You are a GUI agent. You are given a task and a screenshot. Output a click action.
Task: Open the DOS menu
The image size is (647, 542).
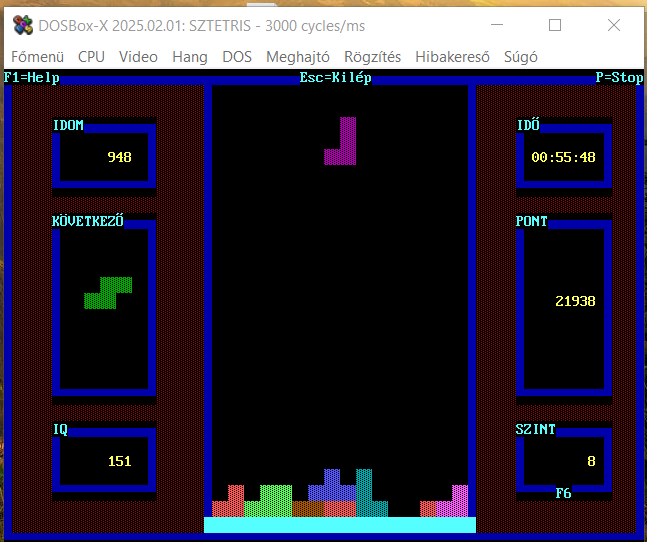click(x=237, y=57)
